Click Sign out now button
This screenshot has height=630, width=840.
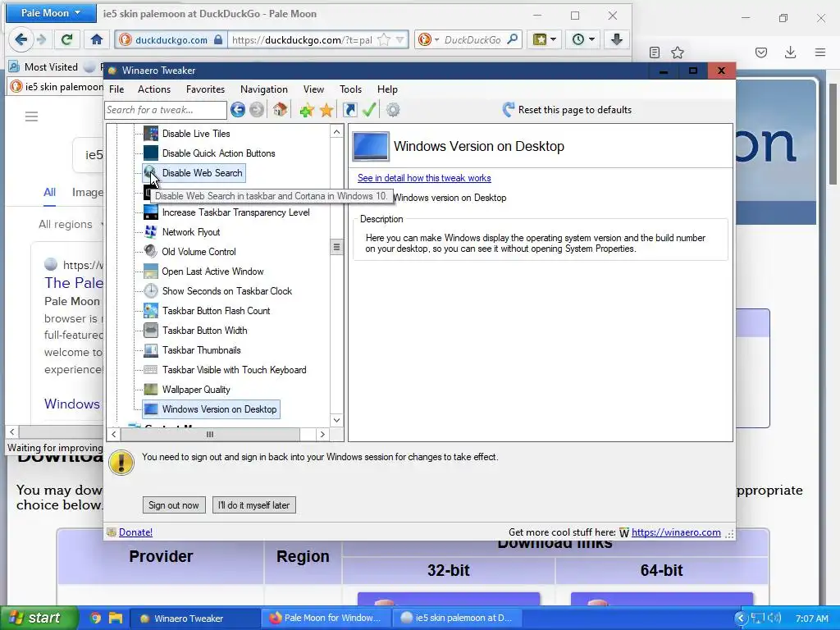(x=174, y=505)
